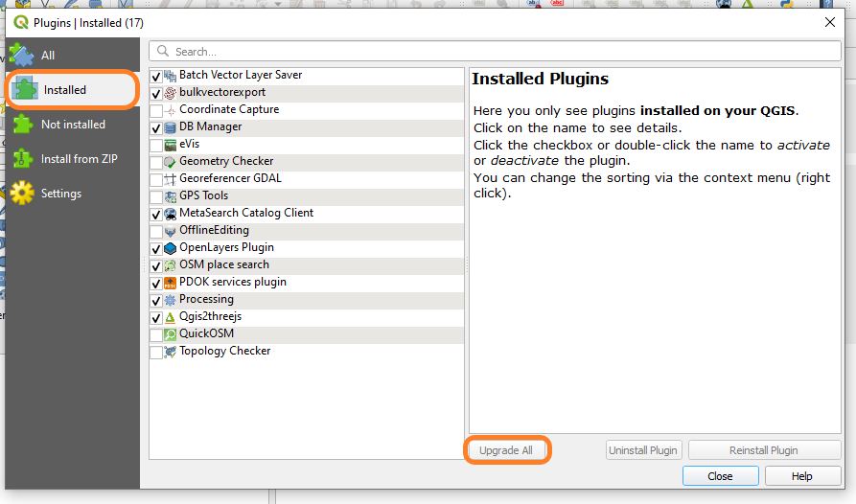Focus the plugin Search field
The image size is (856, 504).
point(495,52)
